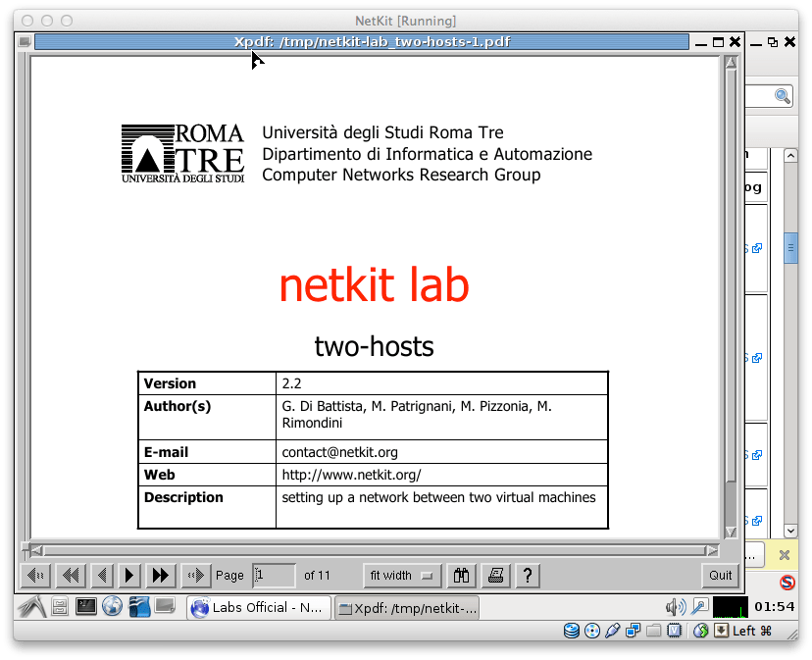Screen dimensions: 812x660
Task: Click the Roma Tre university logo
Action: coord(182,153)
